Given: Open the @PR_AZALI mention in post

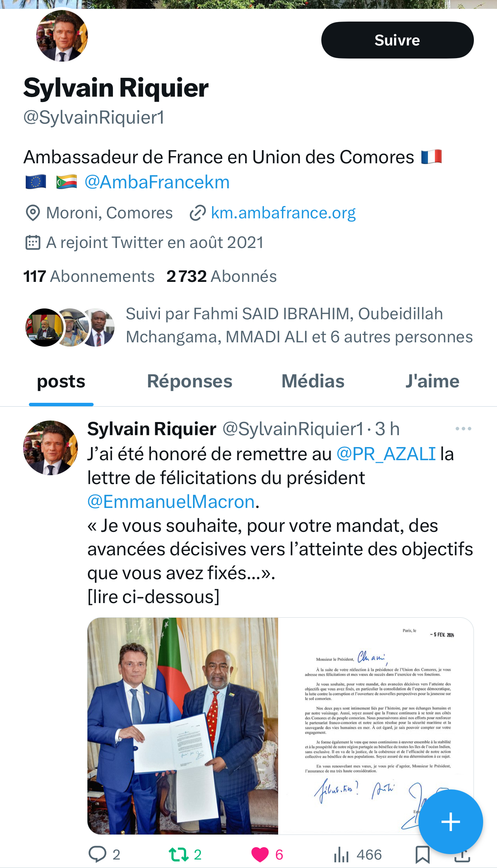Looking at the screenshot, I should (386, 454).
